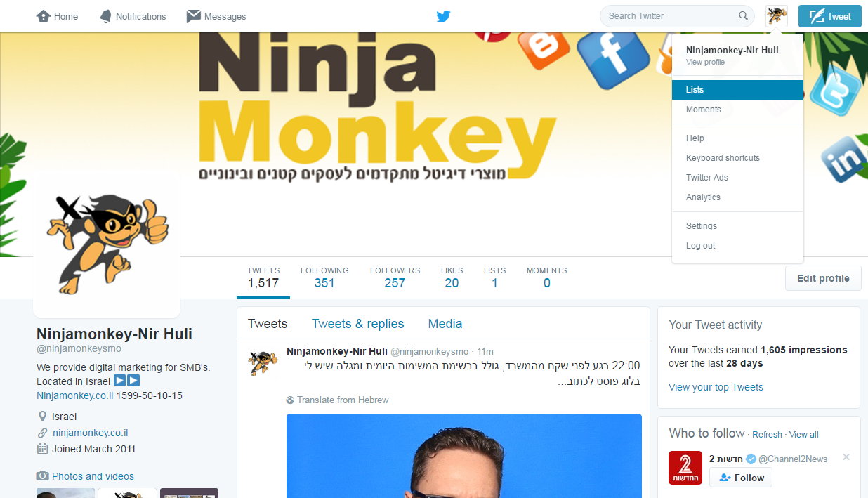Switch to the Tweets & replies tab
The height and width of the screenshot is (498, 868).
point(358,324)
